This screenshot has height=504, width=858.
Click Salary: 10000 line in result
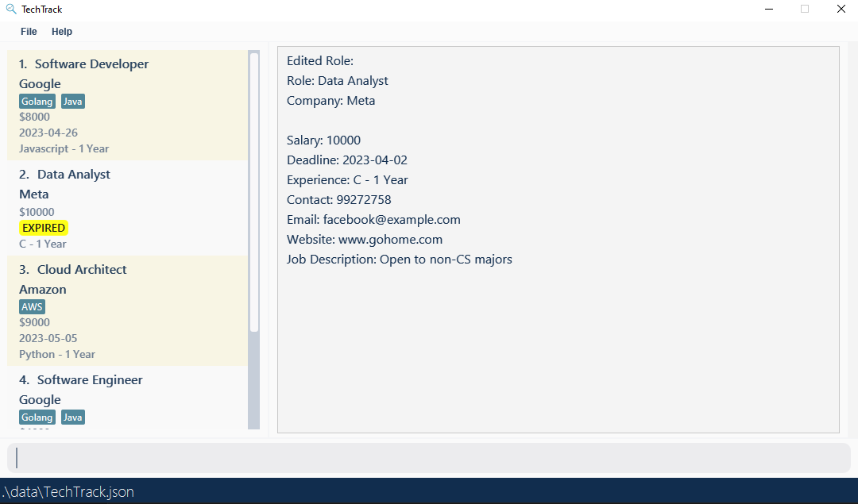point(323,140)
